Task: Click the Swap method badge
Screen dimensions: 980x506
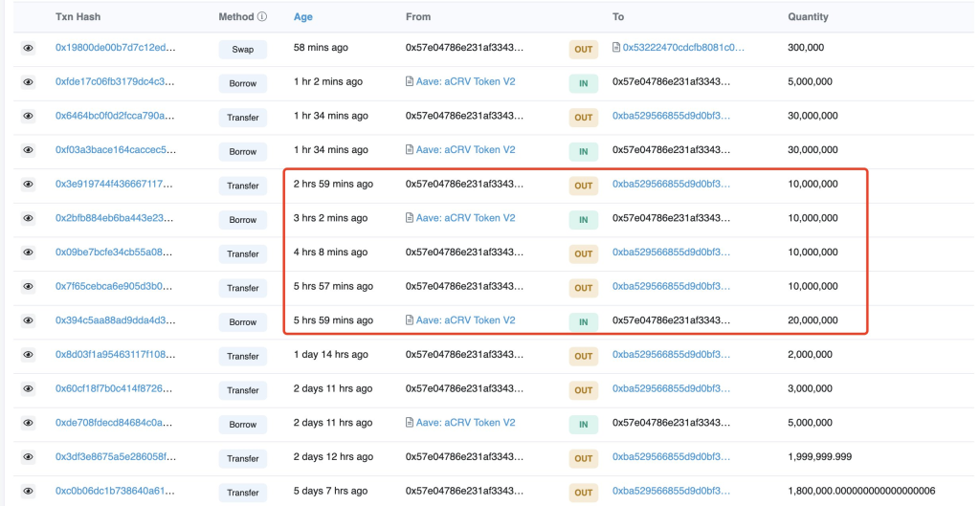Action: [x=242, y=50]
